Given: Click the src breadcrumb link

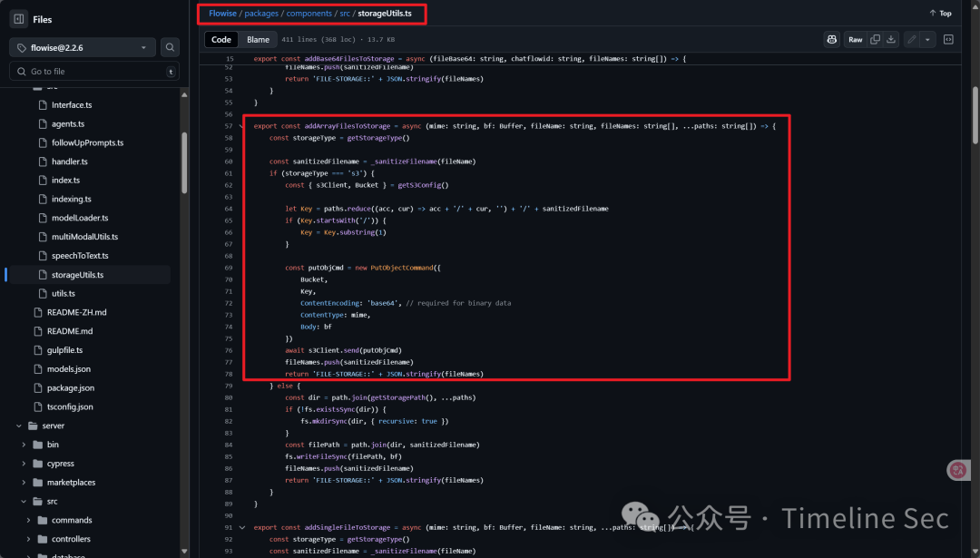Looking at the screenshot, I should pos(345,13).
